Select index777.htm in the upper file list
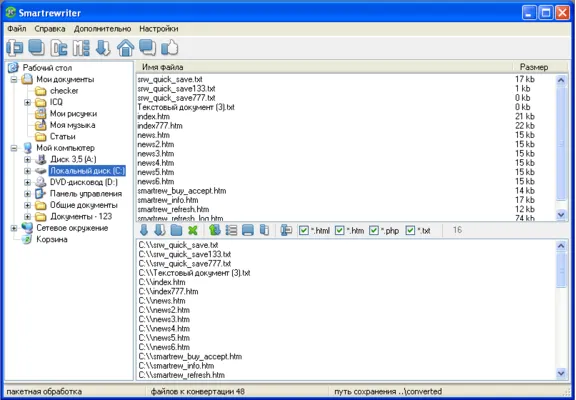The width and height of the screenshot is (576, 400). pyautogui.click(x=160, y=126)
